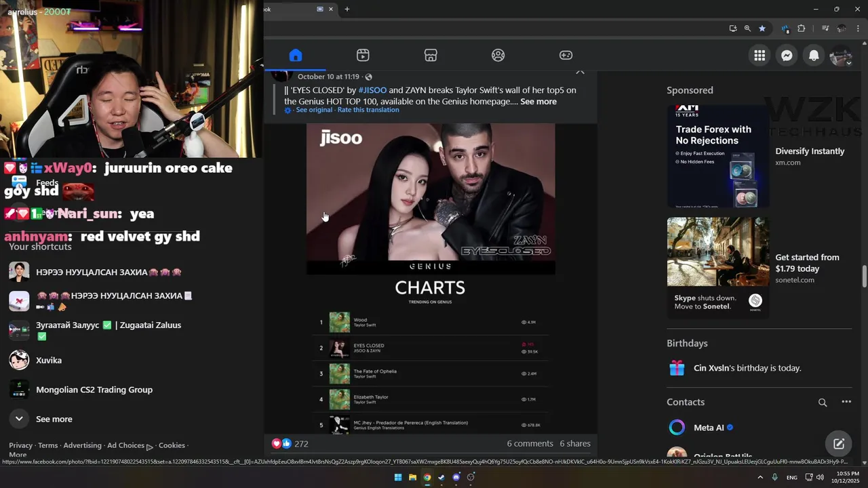Click the microphone icon in system tray
Viewport: 868px width, 488px height.
774,477
